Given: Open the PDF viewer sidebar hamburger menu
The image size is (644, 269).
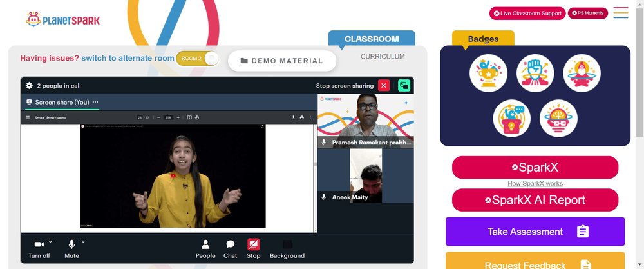Looking at the screenshot, I should point(28,117).
